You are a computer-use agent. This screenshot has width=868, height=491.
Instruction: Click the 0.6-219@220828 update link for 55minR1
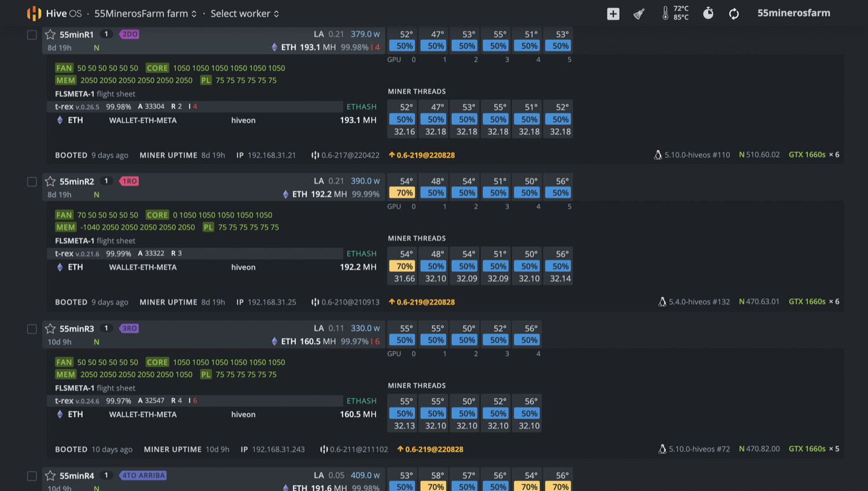click(425, 155)
